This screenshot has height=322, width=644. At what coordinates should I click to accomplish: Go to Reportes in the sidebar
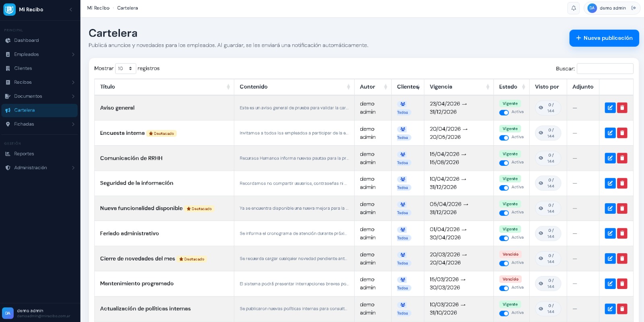24,154
